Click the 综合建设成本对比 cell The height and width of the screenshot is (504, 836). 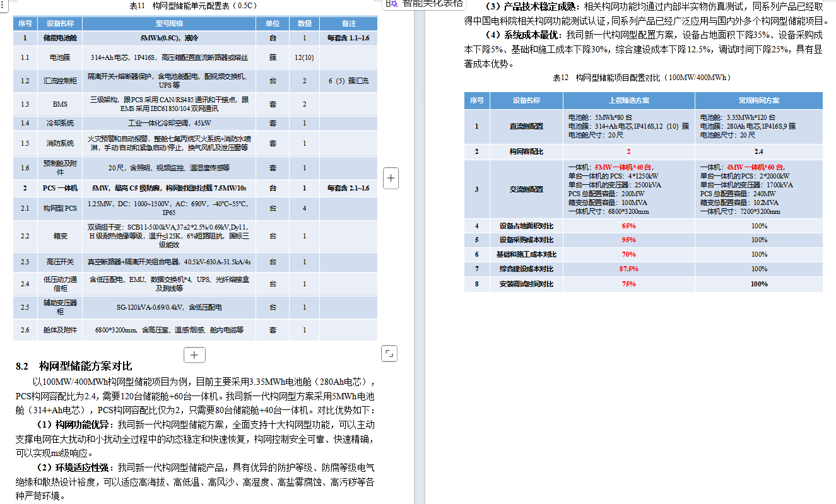tap(526, 269)
